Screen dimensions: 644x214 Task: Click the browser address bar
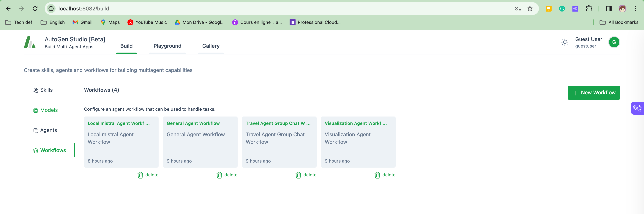pyautogui.click(x=275, y=9)
